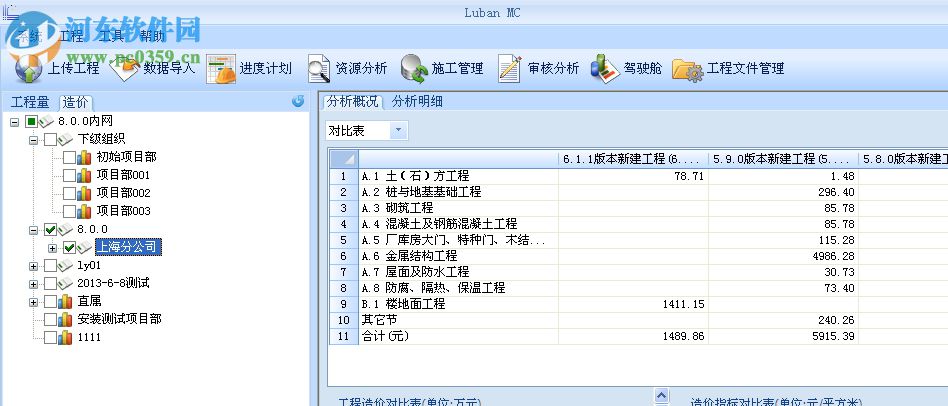Click the 初始项目部 chart icon
Viewport: 948px width, 406px height.
pos(84,157)
